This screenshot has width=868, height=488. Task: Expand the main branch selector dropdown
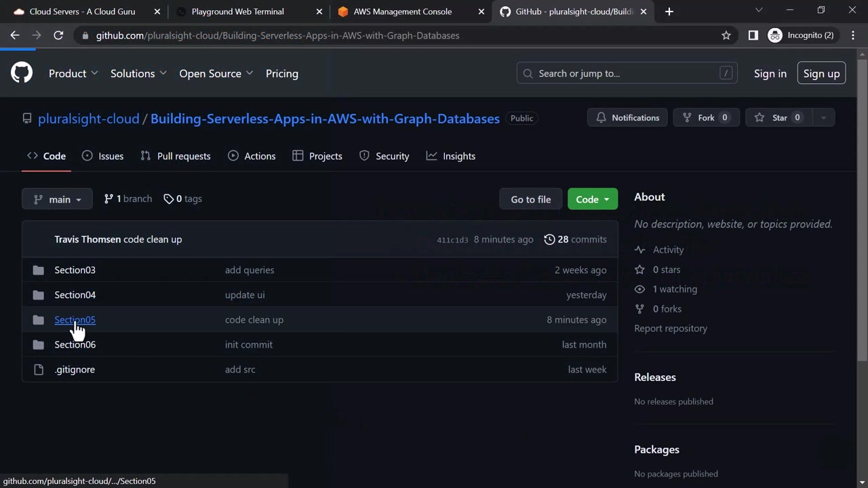pos(57,199)
